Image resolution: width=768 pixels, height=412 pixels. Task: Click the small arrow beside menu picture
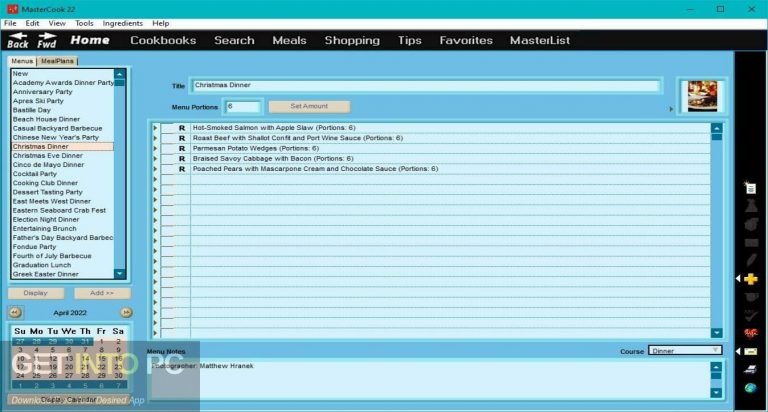tap(671, 109)
